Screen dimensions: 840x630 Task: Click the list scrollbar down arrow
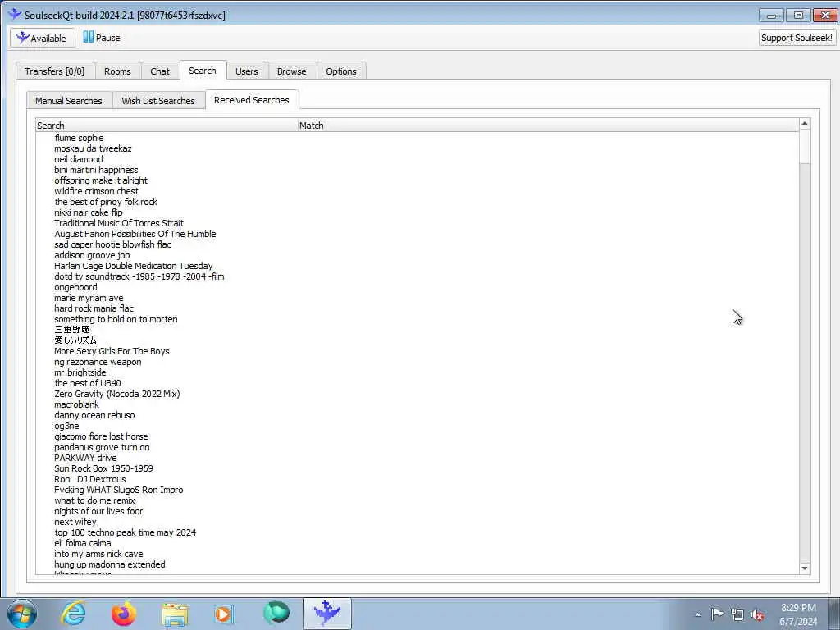[804, 568]
